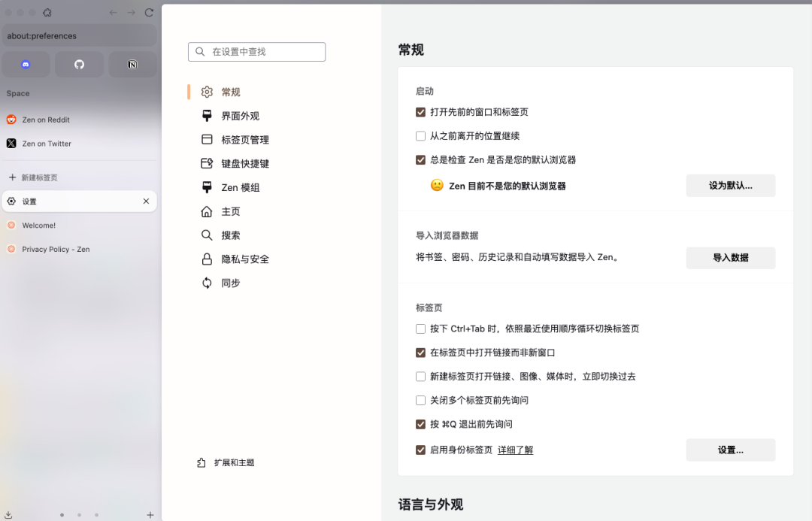Open 搜索 settings category
Screen dimensions: 812x521
[257, 235]
